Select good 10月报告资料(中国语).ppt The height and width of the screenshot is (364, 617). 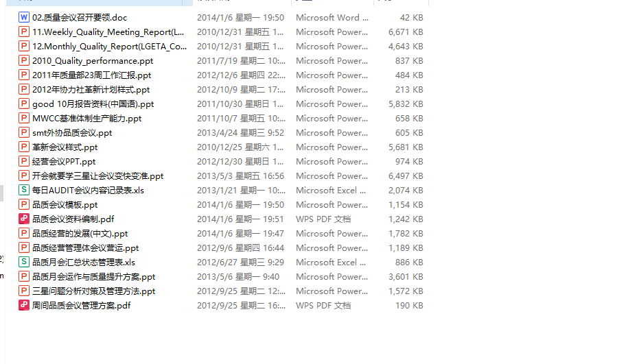tap(93, 104)
